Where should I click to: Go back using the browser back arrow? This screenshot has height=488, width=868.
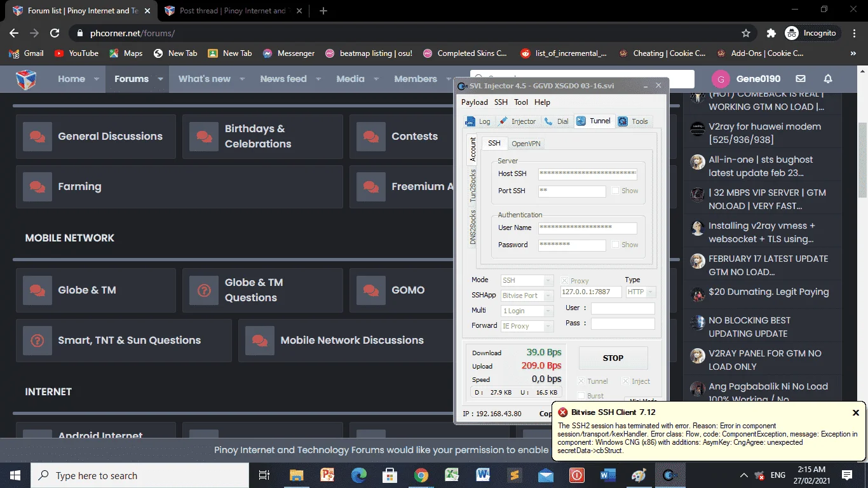[14, 33]
